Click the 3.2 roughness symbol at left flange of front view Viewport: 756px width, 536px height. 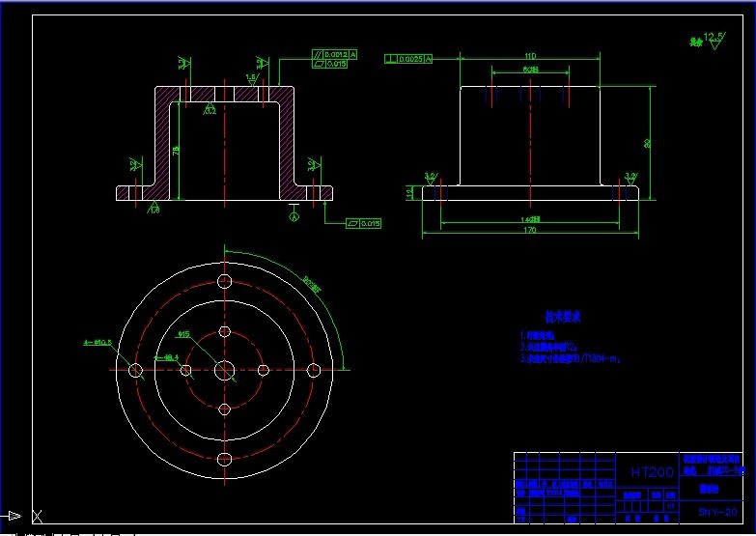pyautogui.click(x=431, y=179)
